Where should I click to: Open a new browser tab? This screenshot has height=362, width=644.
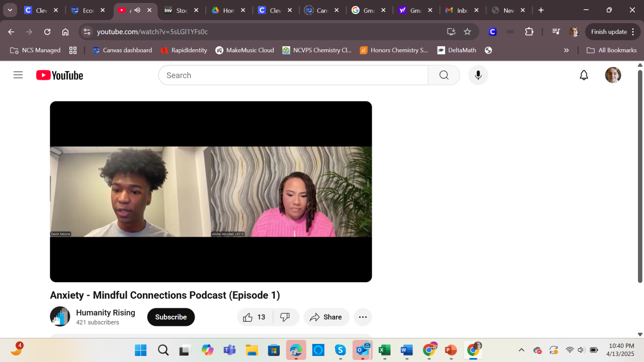click(541, 10)
